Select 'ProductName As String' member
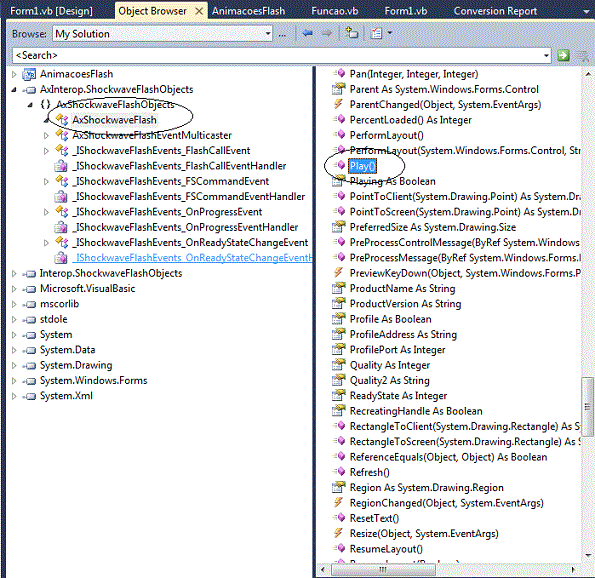 [x=402, y=288]
